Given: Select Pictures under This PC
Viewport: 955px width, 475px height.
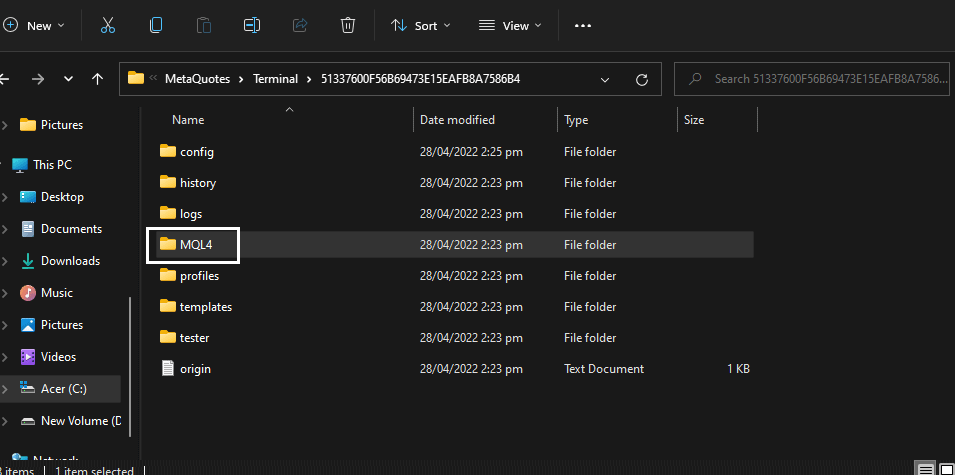Looking at the screenshot, I should tap(62, 325).
